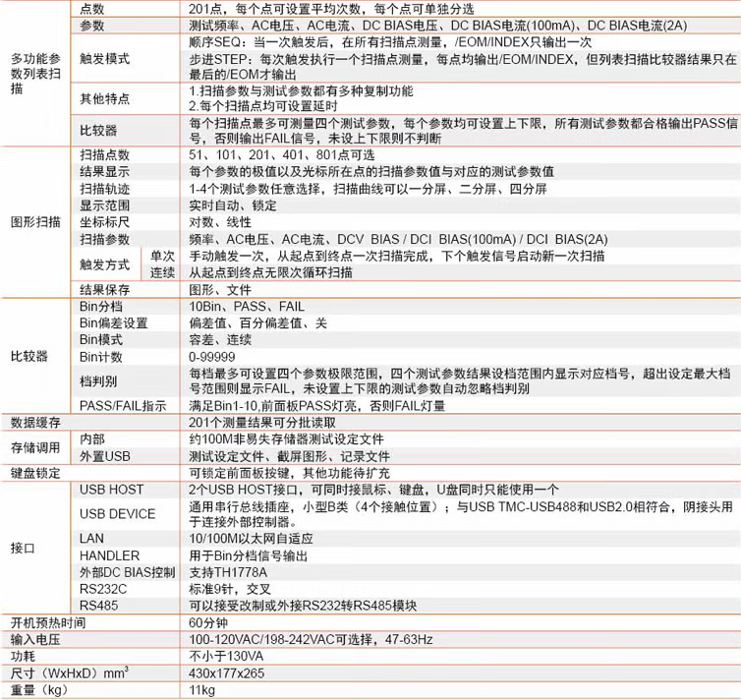Click the Bin偏差设置 row label
Image resolution: width=741 pixels, height=700 pixels.
(x=113, y=322)
